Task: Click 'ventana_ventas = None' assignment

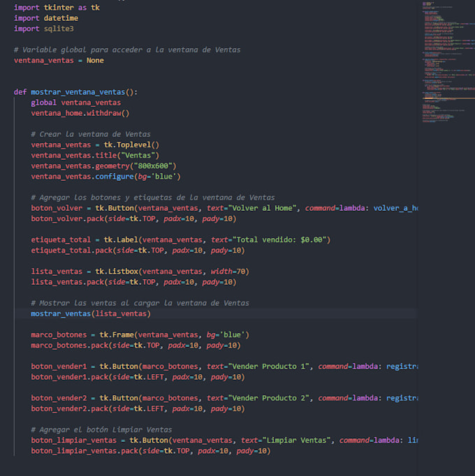Action: [x=59, y=61]
